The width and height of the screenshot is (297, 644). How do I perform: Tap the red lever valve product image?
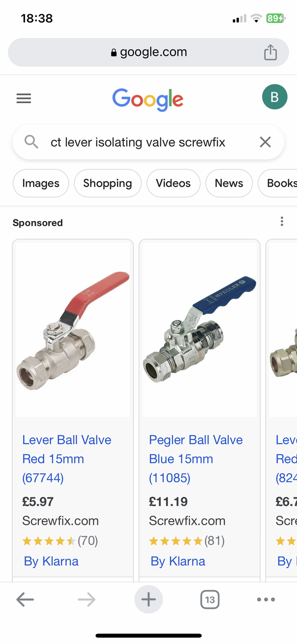tap(73, 330)
